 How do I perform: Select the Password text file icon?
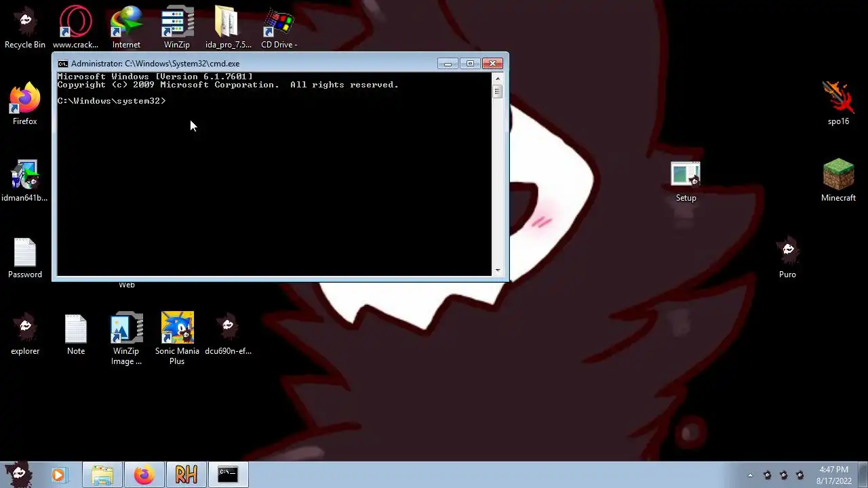coord(25,258)
